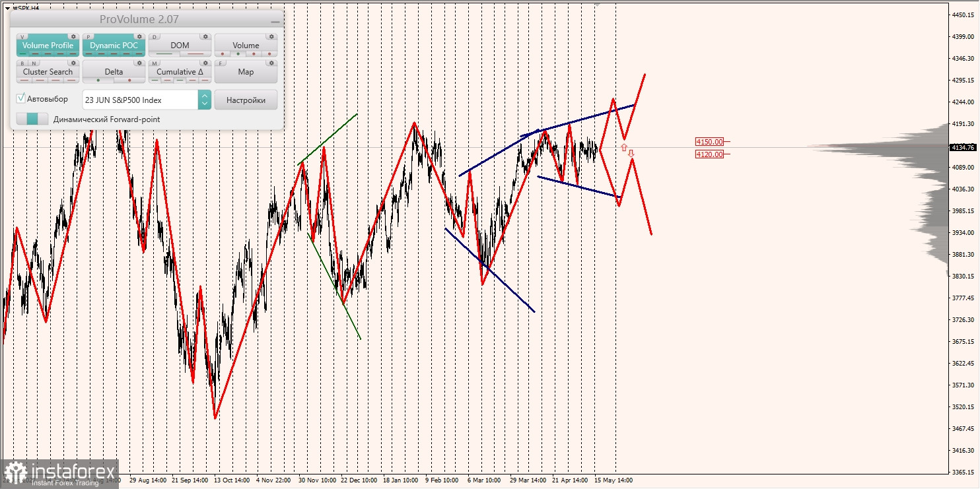The height and width of the screenshot is (489, 980).
Task: Select the green dot mode under Delta
Action: point(98,81)
